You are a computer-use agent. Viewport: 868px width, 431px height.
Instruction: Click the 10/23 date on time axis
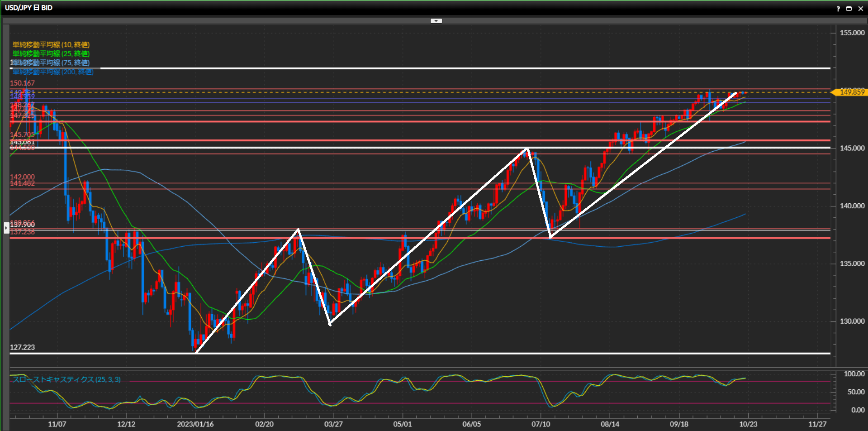pos(748,424)
